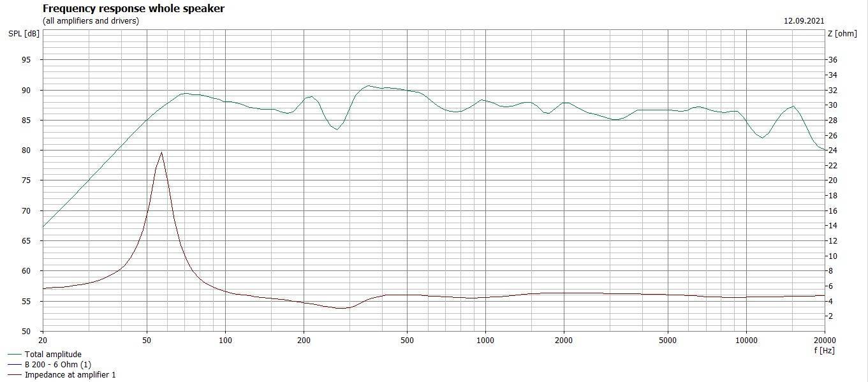
Task: Click the 36 value on impedance axis
Action: click(x=832, y=60)
